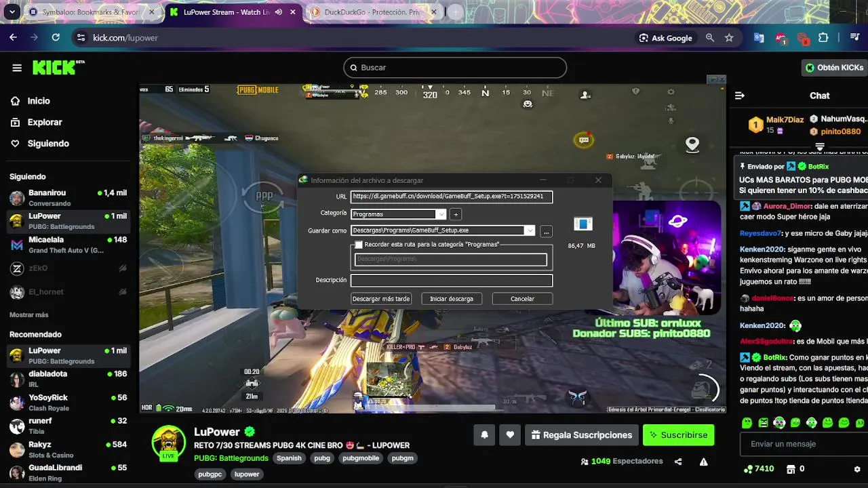The width and height of the screenshot is (868, 488).
Task: Click the Spanish language tag
Action: click(x=289, y=458)
